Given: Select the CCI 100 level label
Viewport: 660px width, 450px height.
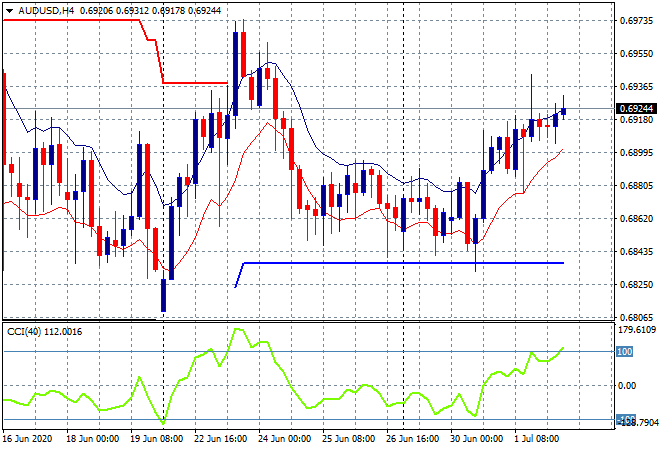Looking at the screenshot, I should pos(624,351).
